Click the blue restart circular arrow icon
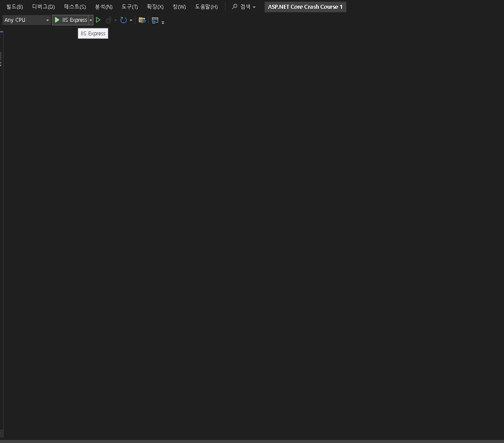 pyautogui.click(x=124, y=20)
